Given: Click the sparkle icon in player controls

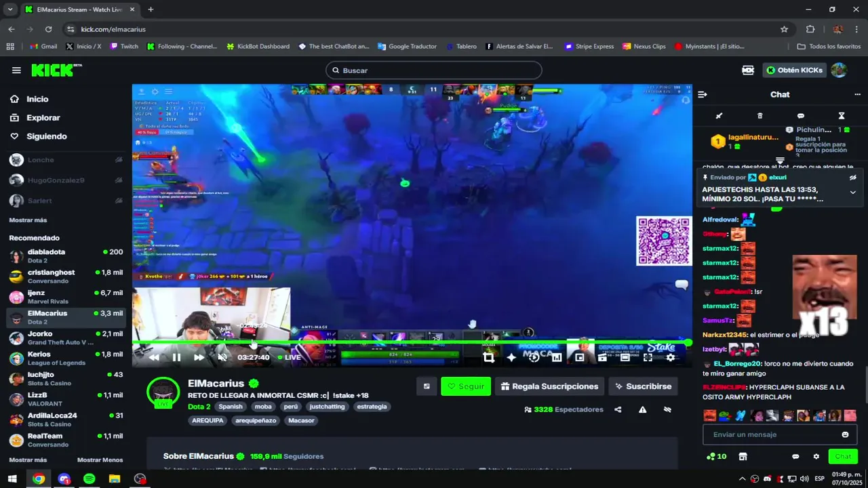Looking at the screenshot, I should coord(511,357).
